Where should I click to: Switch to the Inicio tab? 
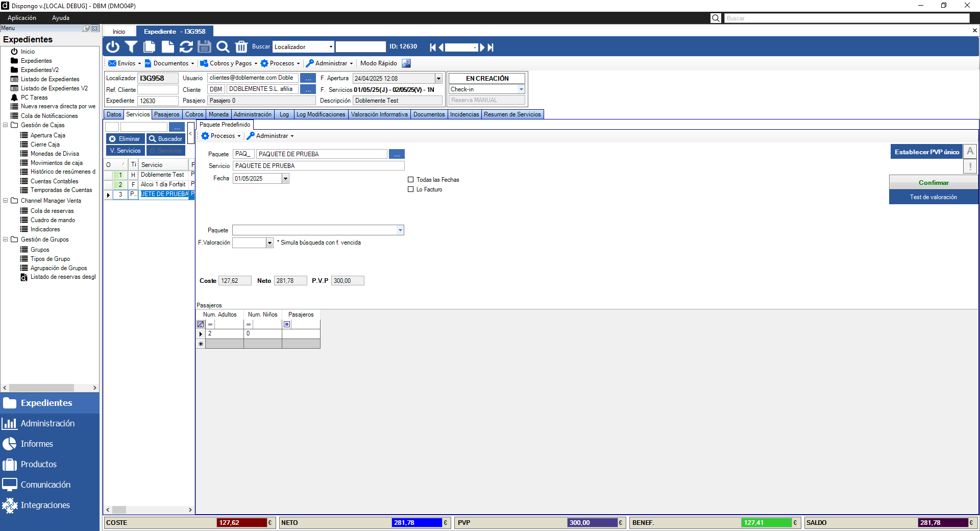coord(119,32)
